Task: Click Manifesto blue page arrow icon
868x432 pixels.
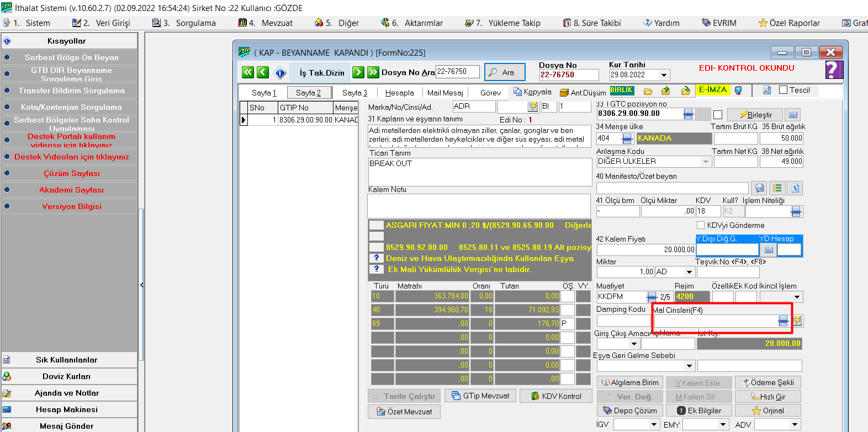Action: (795, 188)
